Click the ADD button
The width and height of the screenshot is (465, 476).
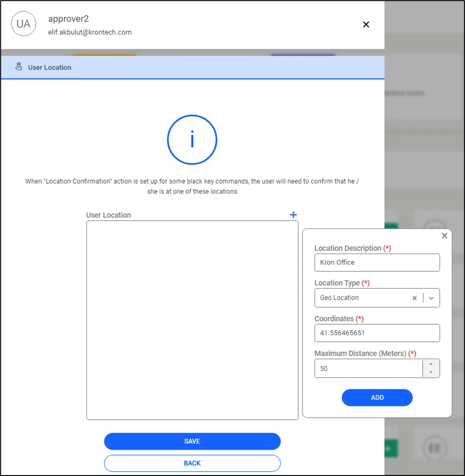[x=377, y=398]
